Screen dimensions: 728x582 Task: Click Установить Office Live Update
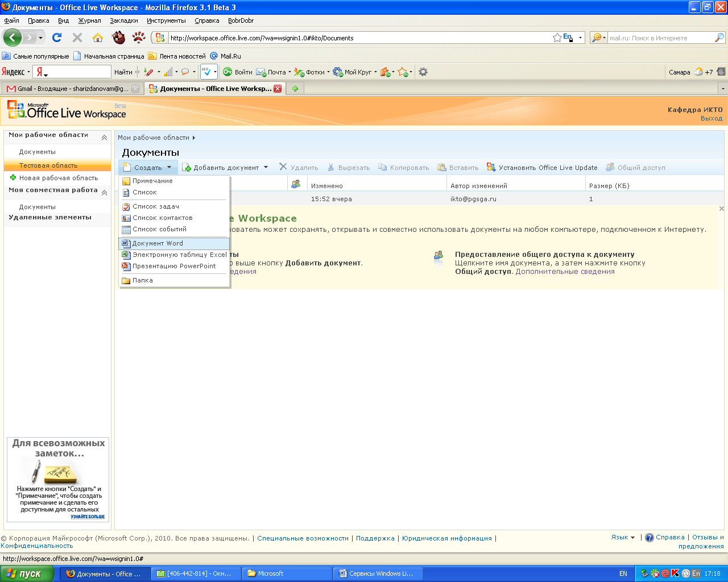tap(542, 168)
